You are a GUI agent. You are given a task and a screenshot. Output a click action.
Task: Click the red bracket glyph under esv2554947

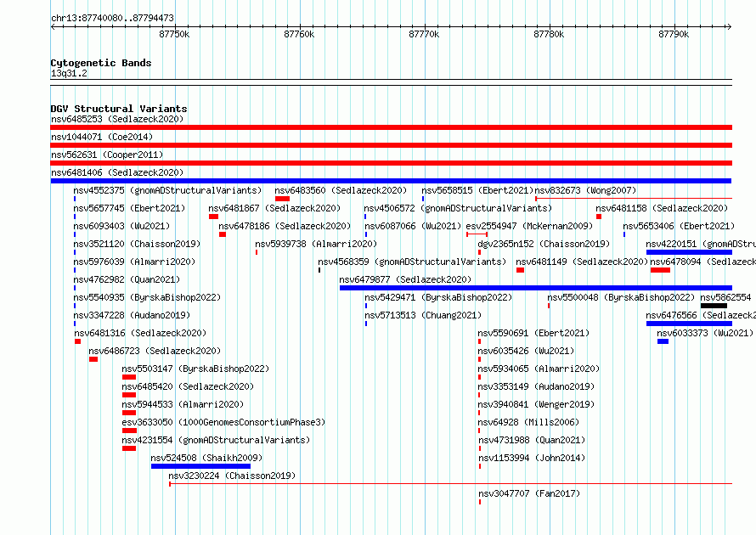click(x=477, y=234)
